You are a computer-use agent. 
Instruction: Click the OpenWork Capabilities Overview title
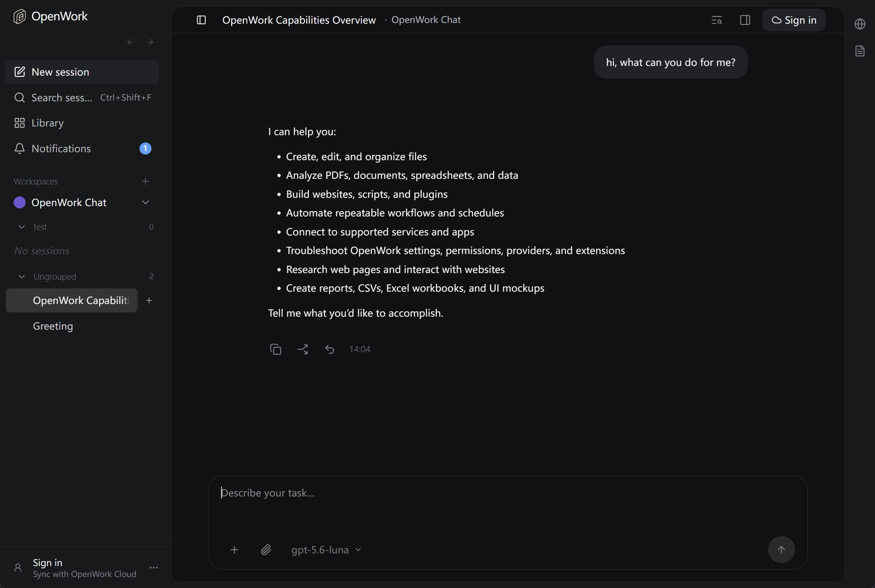click(x=299, y=20)
